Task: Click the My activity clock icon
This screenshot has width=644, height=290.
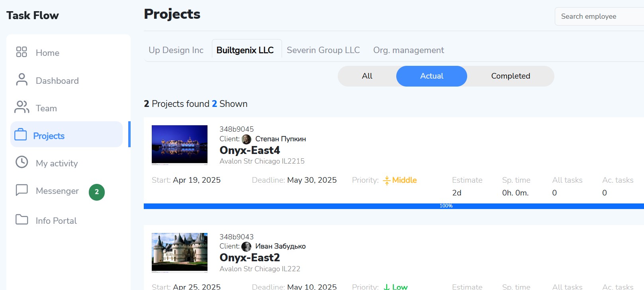Action: (22, 162)
